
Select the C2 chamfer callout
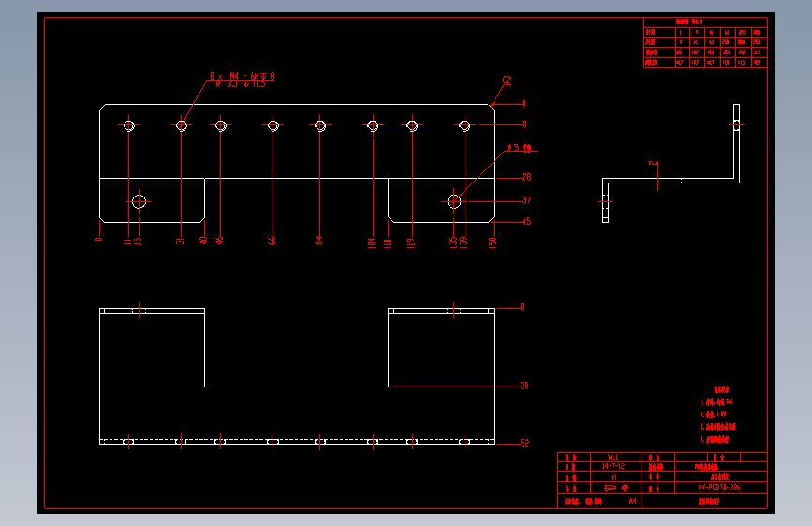point(507,80)
